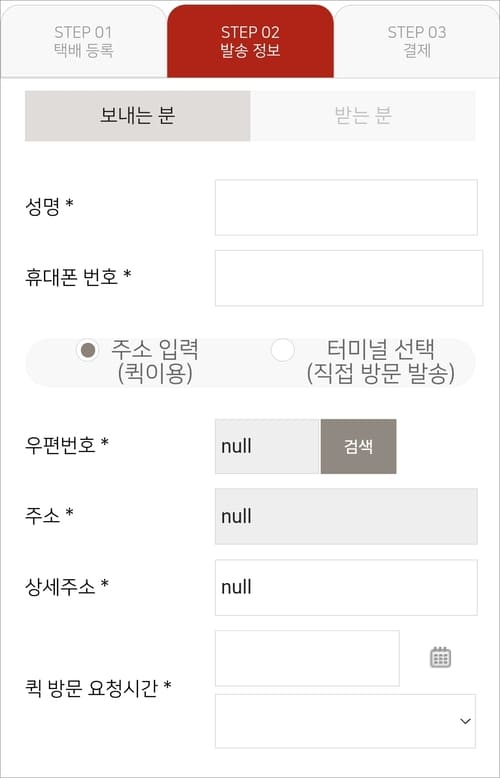
Task: Open the calendar date picker icon
Action: (440, 657)
